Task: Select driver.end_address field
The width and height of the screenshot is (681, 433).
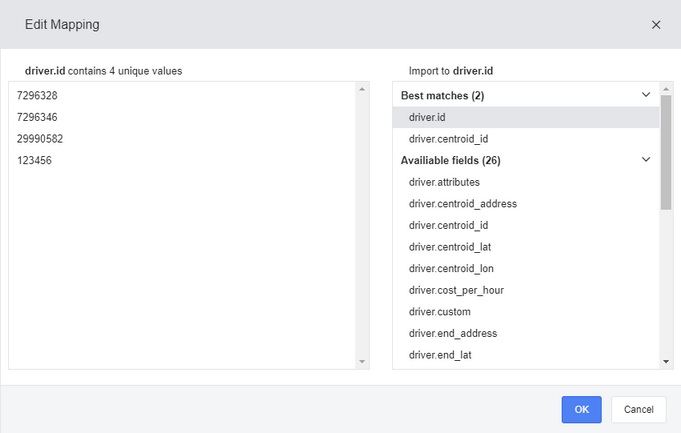Action: 526,334
